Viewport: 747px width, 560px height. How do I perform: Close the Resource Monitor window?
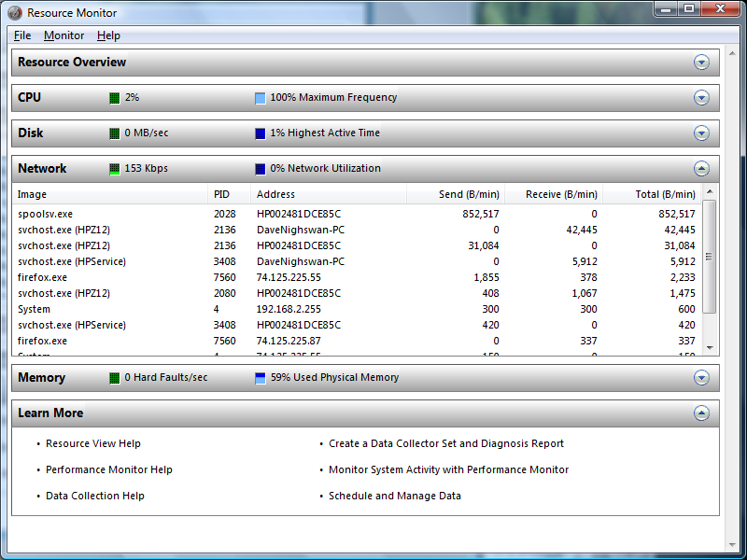(720, 8)
